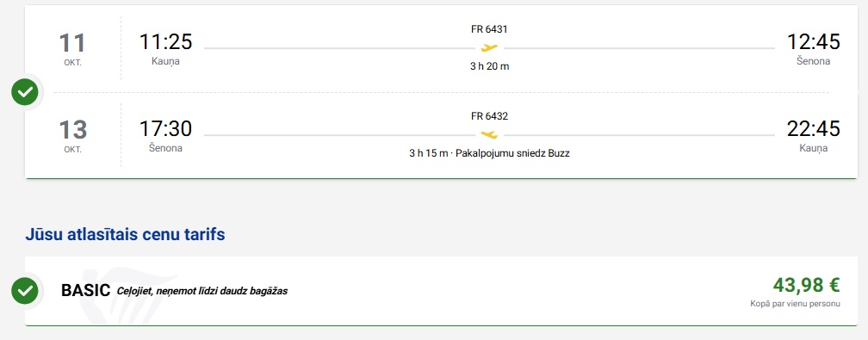The image size is (868, 340).
Task: Click the 12:45 arrival time in Šenona
Action: pos(813,42)
